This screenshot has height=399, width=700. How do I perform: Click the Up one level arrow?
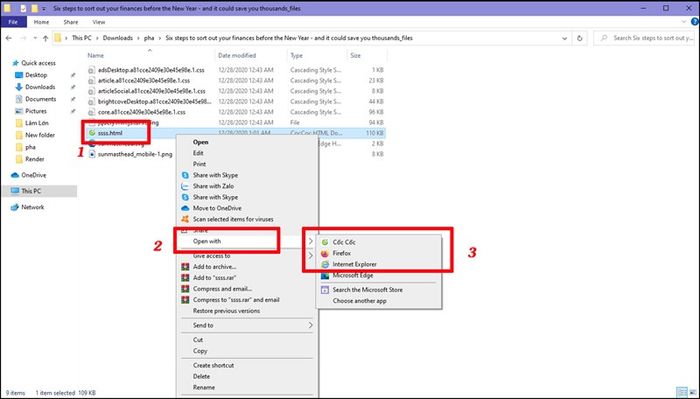45,38
